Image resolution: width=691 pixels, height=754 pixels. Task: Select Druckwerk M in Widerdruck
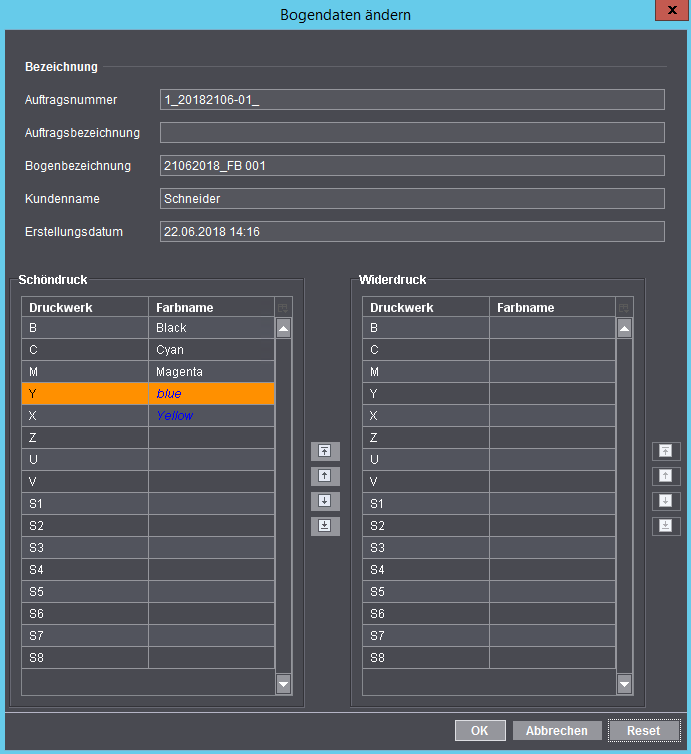coord(426,372)
